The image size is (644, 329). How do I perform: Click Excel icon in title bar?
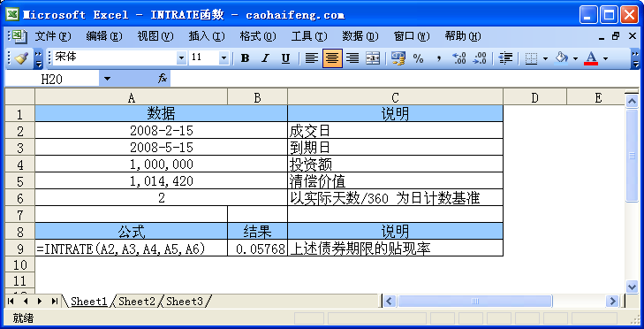click(x=12, y=15)
